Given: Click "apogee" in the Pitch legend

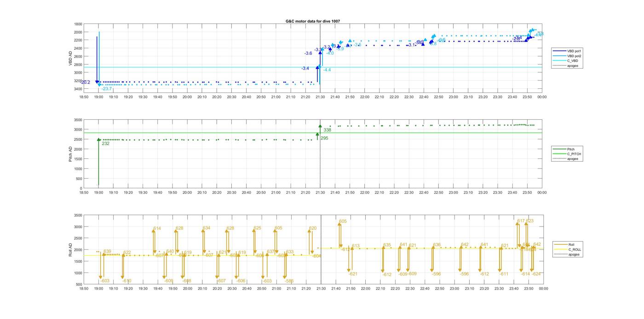Looking at the screenshot, I should coord(573,159).
